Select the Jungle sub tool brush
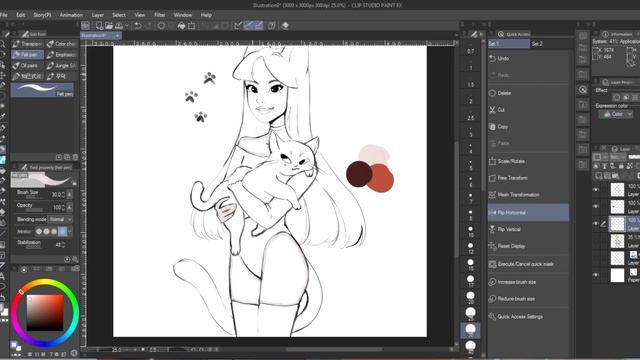 pos(61,65)
